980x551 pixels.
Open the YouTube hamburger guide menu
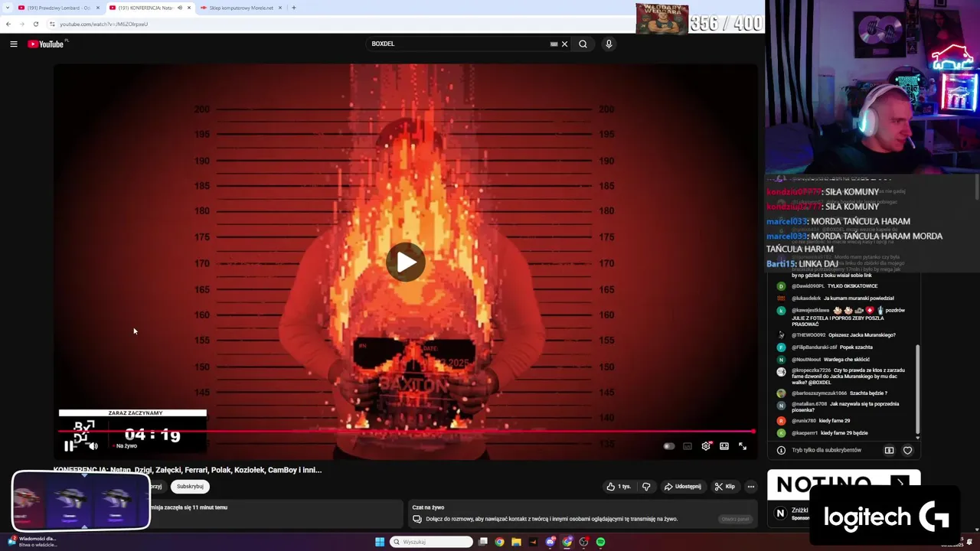(13, 44)
